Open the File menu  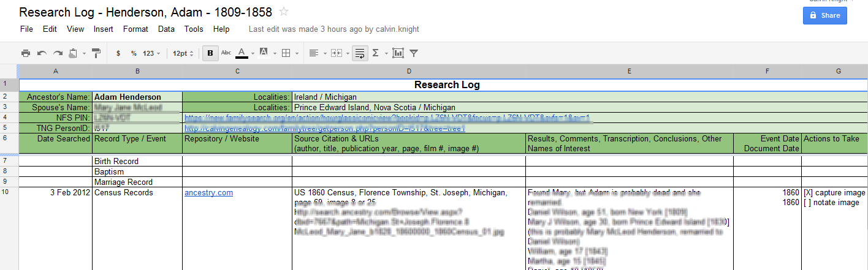pyautogui.click(x=26, y=29)
